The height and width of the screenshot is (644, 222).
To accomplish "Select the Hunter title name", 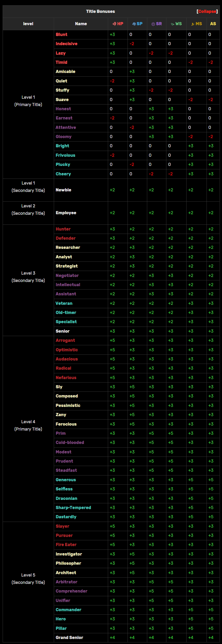I will point(63,229).
